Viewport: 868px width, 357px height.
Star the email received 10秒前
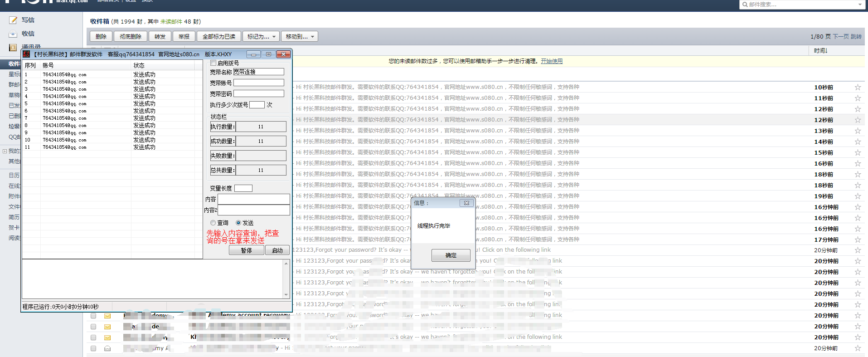coord(858,87)
